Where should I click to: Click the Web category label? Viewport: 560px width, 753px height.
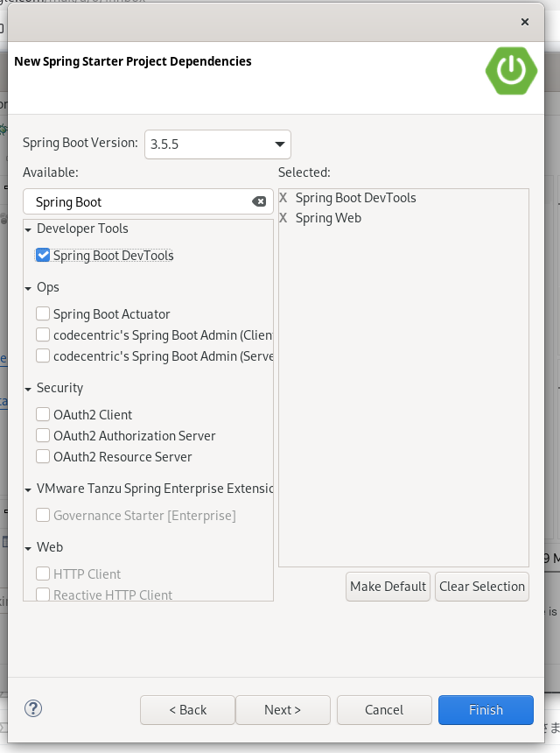[50, 547]
